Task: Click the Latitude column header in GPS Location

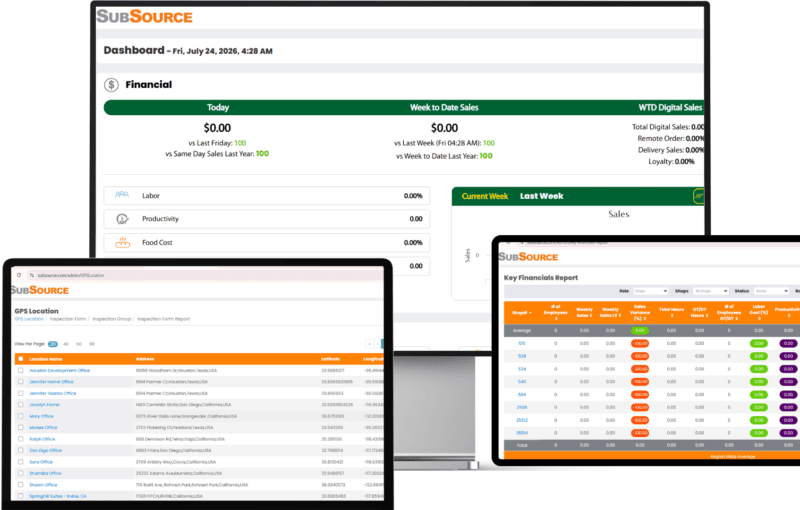Action: tap(331, 359)
